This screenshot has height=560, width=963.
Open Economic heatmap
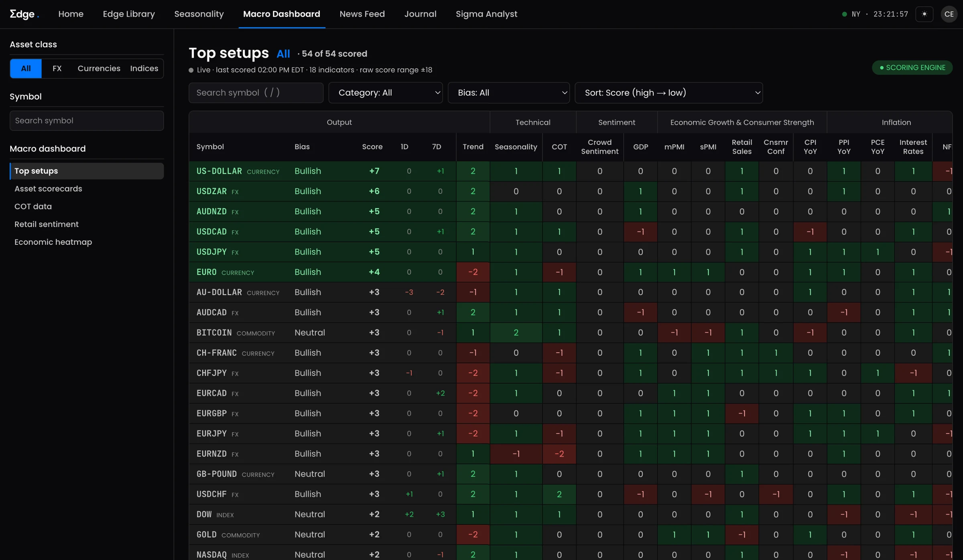pos(53,242)
